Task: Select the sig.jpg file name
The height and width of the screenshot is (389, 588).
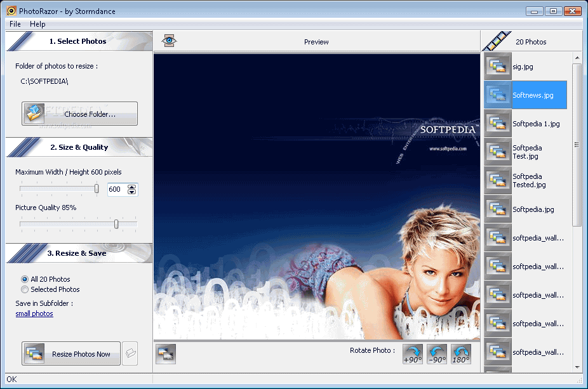Action: coord(523,67)
